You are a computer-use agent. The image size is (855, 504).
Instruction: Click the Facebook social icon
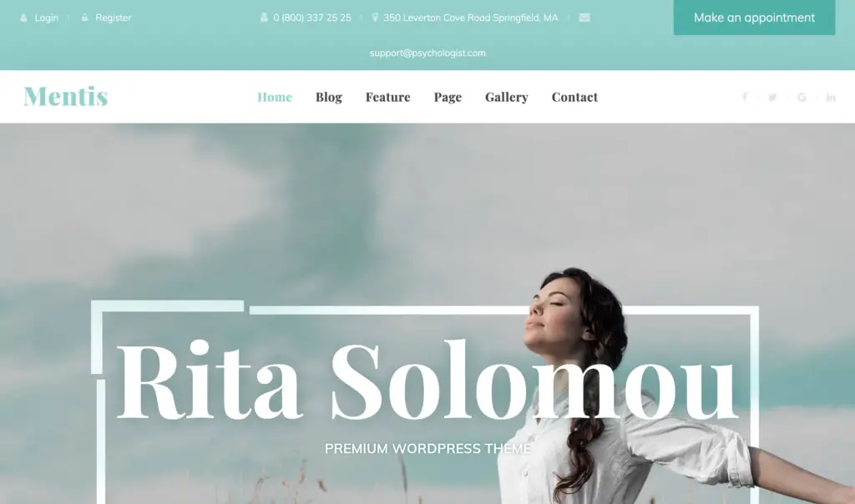(x=745, y=97)
